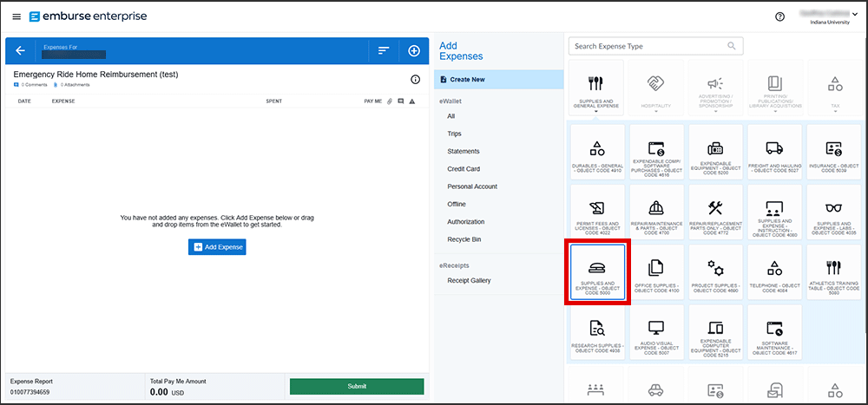Open Receipt Gallery under eReceipts
Image resolution: width=868 pixels, height=405 pixels.
[469, 280]
